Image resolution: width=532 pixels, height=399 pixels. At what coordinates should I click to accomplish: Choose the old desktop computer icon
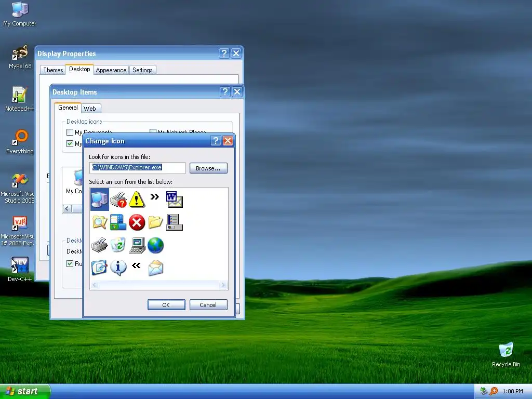(137, 245)
